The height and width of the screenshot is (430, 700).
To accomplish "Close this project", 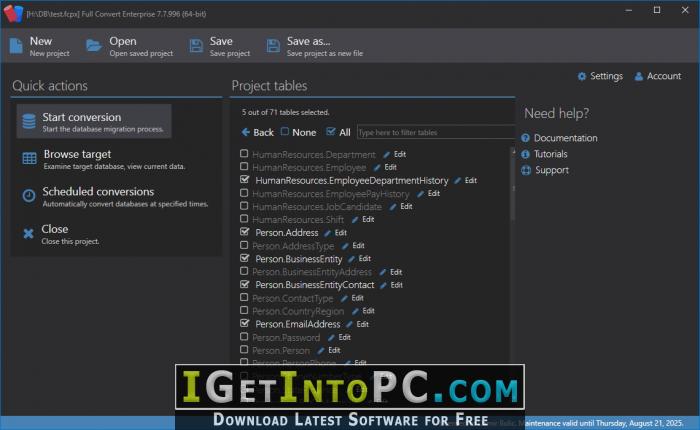I will tap(62, 234).
